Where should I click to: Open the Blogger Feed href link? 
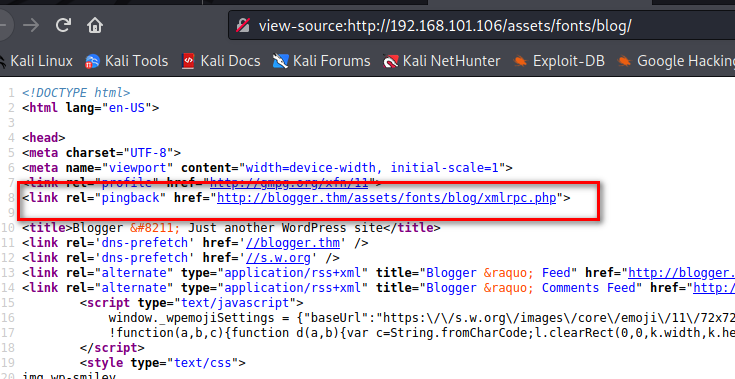(x=682, y=273)
